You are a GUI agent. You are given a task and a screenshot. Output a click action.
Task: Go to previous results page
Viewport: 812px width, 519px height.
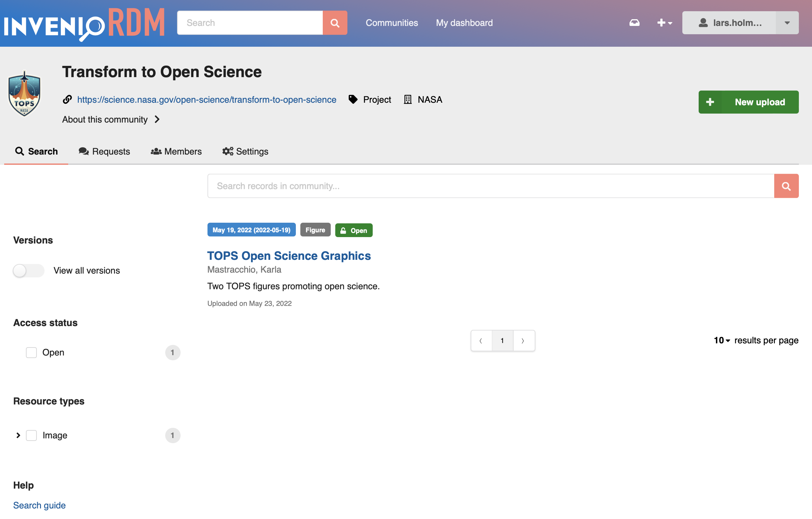(481, 341)
